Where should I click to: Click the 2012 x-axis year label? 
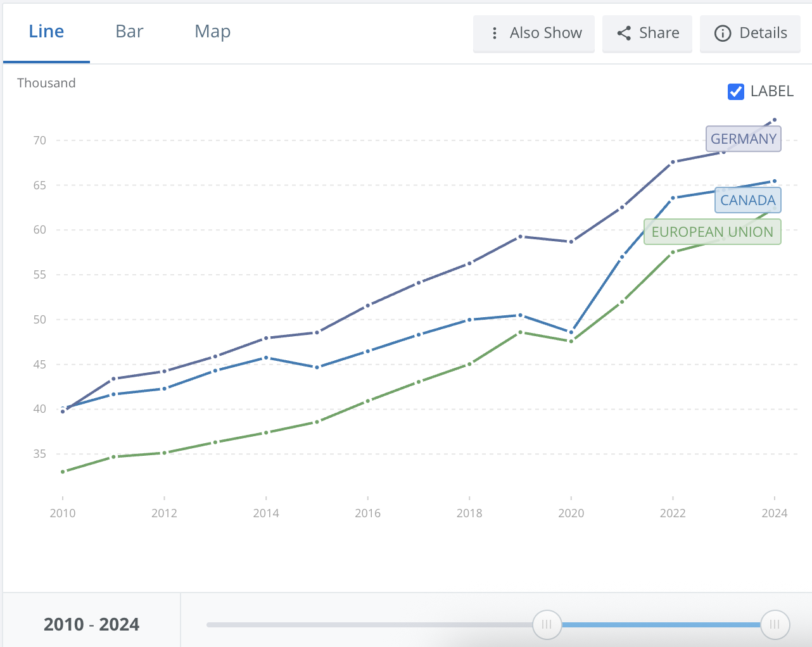(x=165, y=513)
